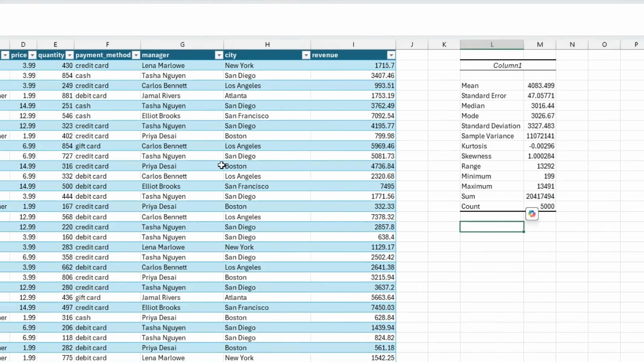Select the Median label cell

(x=492, y=106)
